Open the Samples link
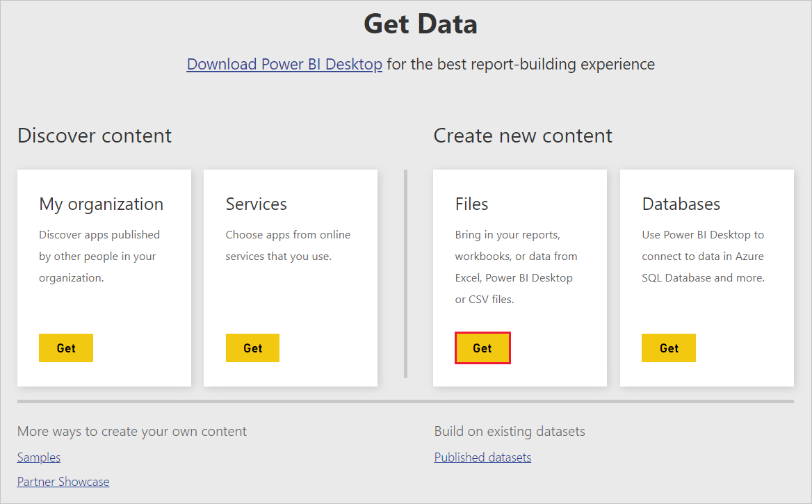 (39, 457)
